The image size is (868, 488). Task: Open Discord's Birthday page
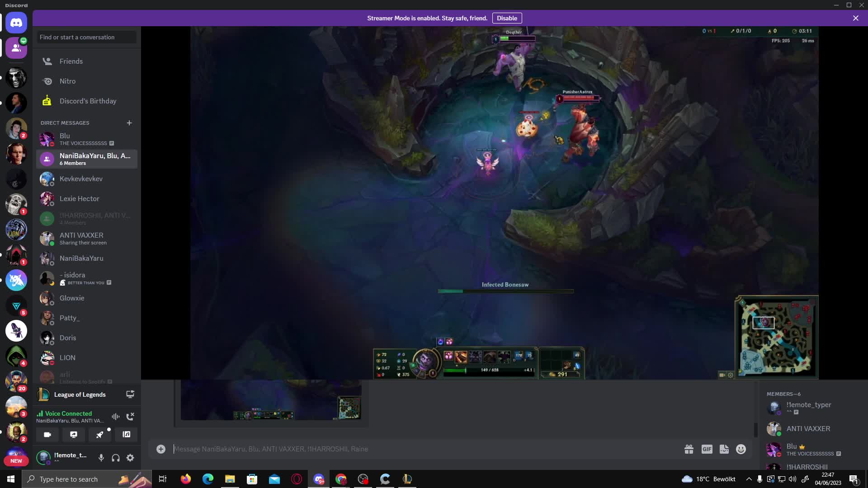pyautogui.click(x=86, y=101)
